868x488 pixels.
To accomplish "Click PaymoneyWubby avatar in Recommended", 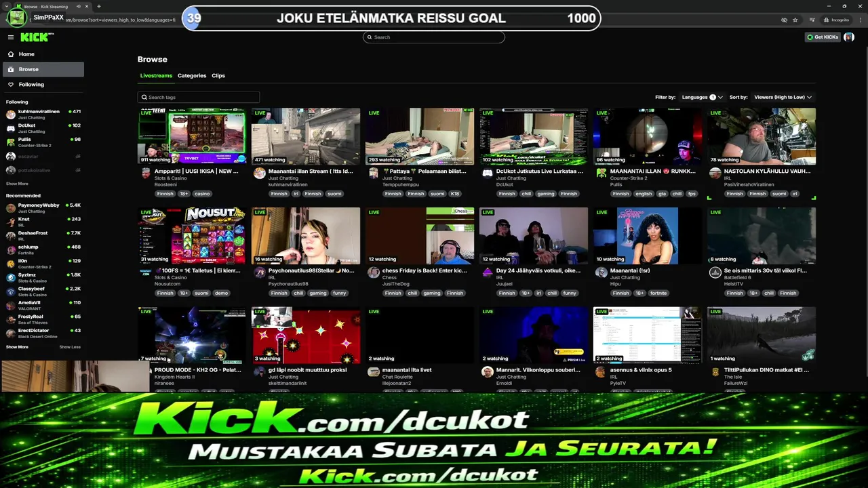I will tap(11, 208).
